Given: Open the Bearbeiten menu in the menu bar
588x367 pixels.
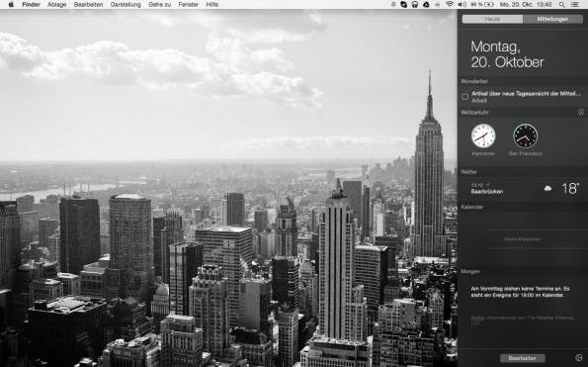Looking at the screenshot, I should point(89,5).
